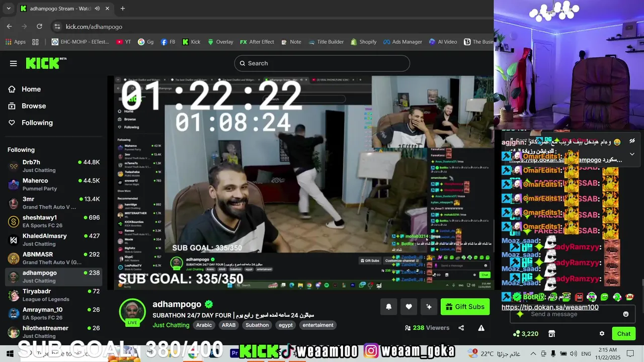The height and width of the screenshot is (362, 644).
Task: Click the 238 Viewers count
Action: point(427,328)
